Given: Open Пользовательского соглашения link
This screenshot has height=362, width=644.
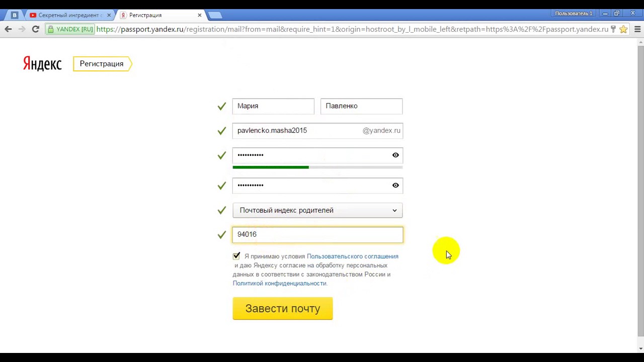Looking at the screenshot, I should 352,256.
